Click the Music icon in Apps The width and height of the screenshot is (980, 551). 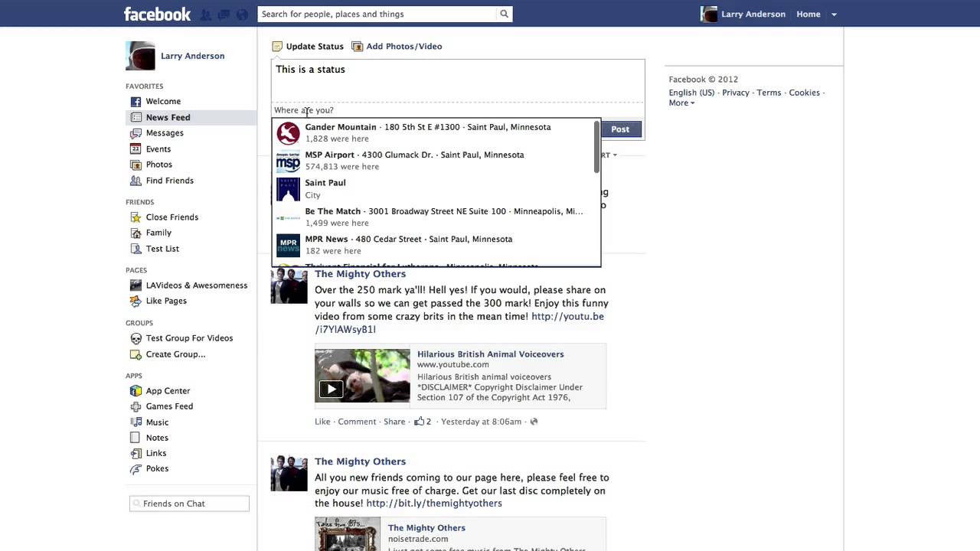136,422
